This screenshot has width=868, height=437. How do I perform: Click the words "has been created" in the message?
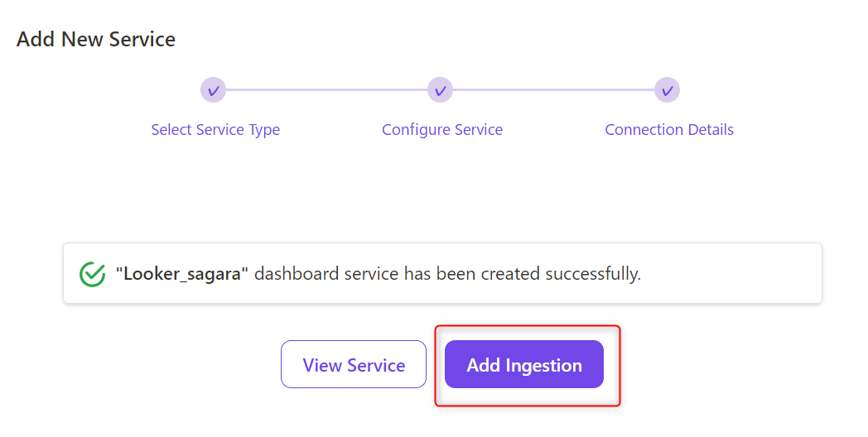coord(473,274)
